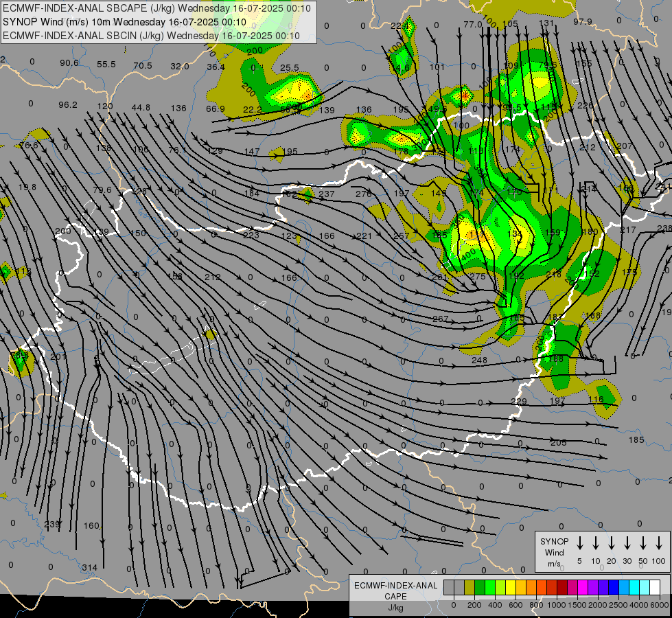Viewport: 672px width, 618px height.
Task: Click the 239 value on the map
Action: (x=52, y=524)
